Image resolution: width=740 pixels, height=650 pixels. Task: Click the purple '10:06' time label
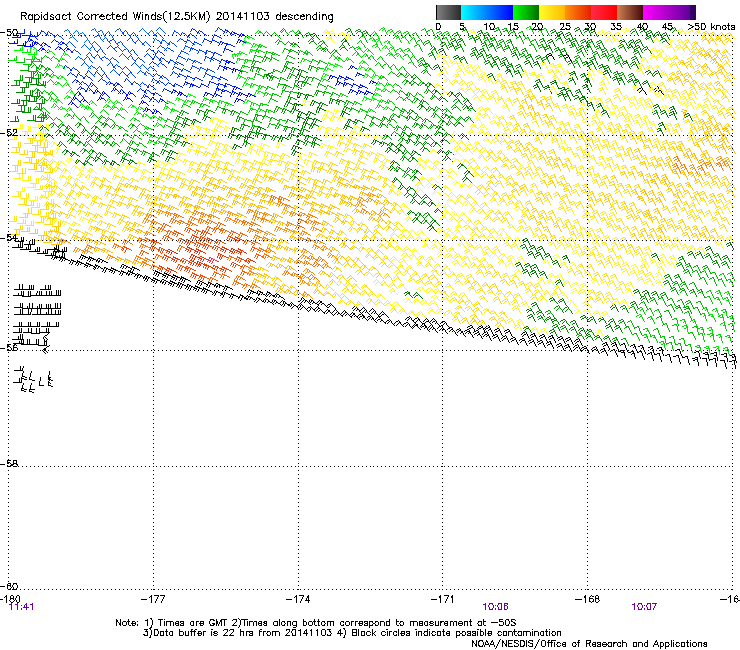(x=496, y=607)
